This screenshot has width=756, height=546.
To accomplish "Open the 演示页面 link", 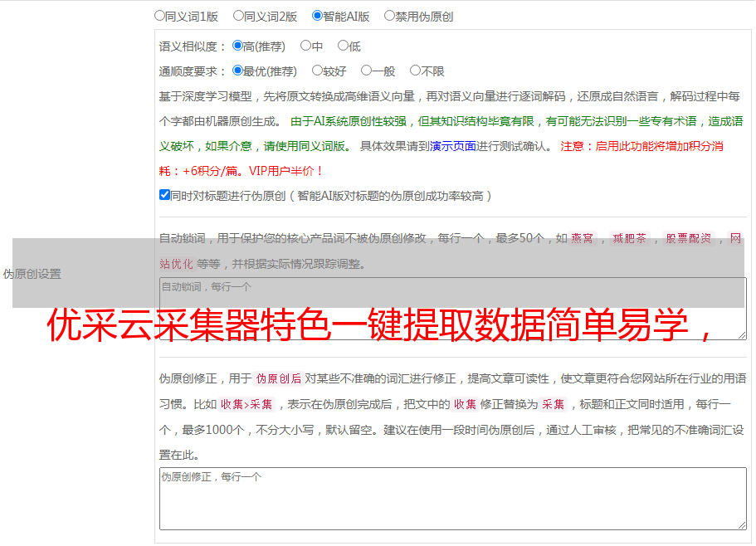I will 453,146.
